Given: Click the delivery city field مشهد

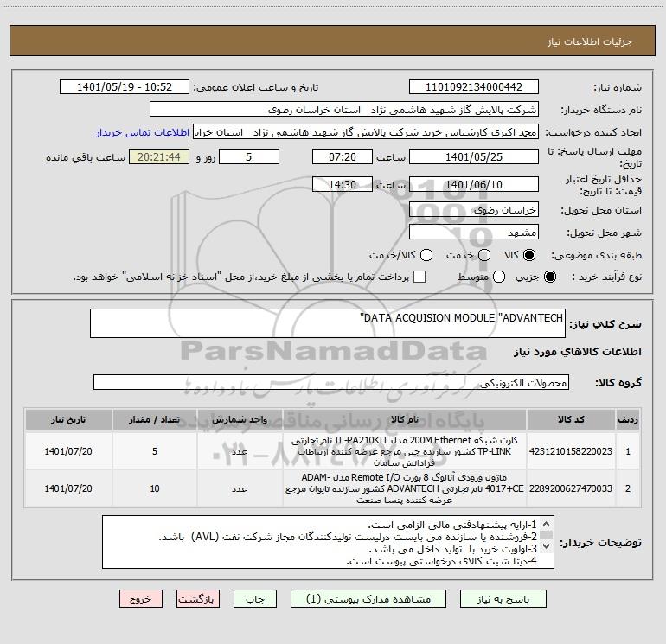Looking at the screenshot, I should 474,233.
